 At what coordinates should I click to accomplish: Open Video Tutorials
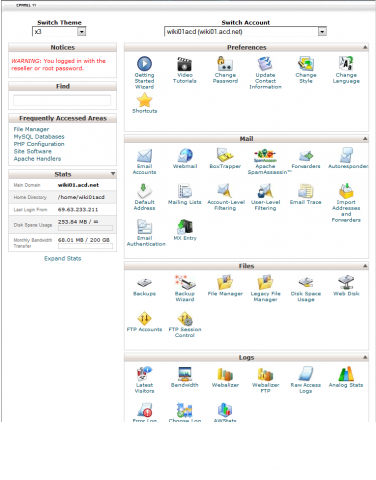click(185, 70)
